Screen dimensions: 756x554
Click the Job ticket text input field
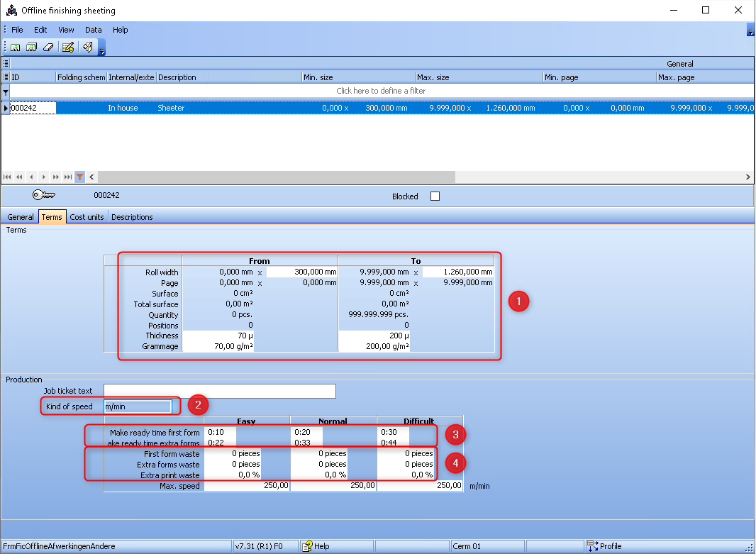pos(220,391)
